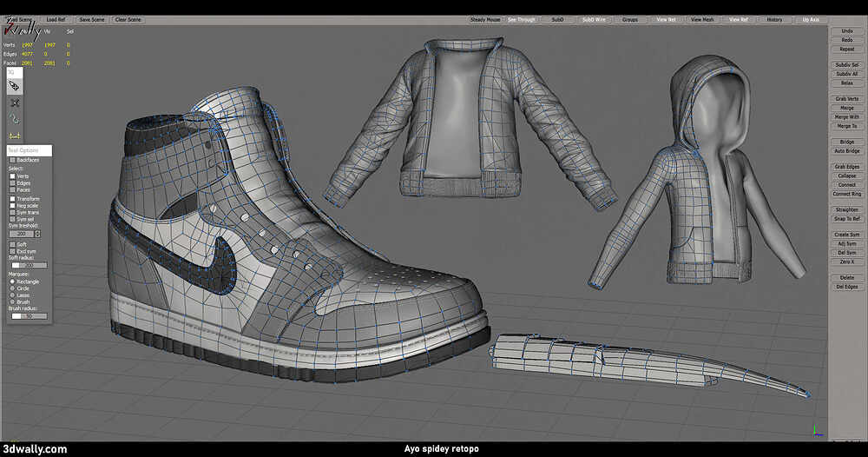The height and width of the screenshot is (457, 868).
Task: Enable the Sym sel checkbox
Action: click(x=12, y=219)
